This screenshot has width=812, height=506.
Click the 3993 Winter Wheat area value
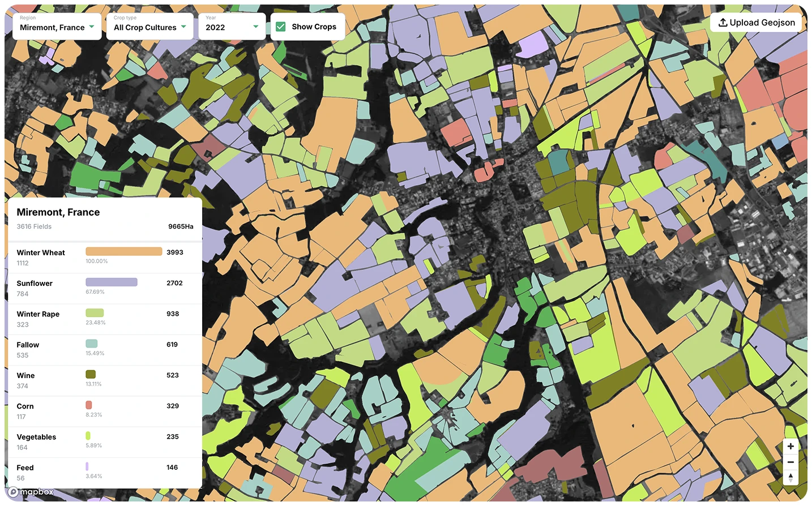(175, 252)
